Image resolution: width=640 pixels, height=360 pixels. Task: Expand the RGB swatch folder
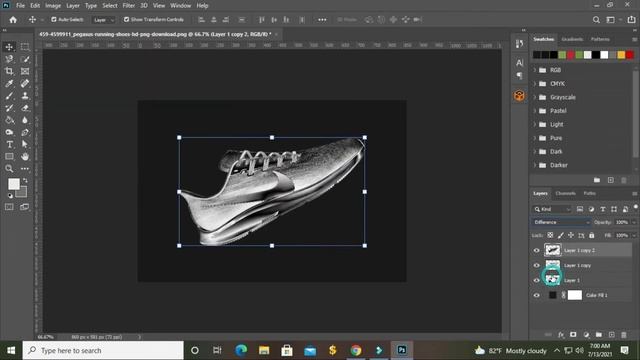(x=535, y=70)
